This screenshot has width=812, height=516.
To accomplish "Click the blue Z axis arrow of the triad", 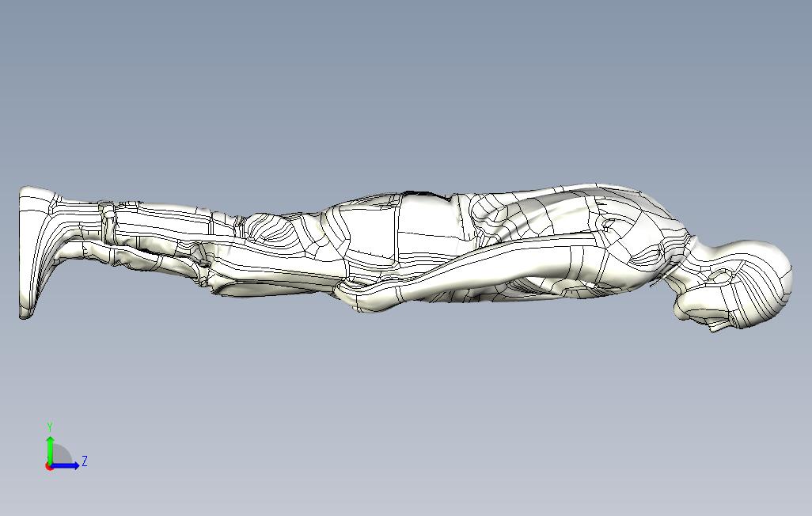I will click(65, 465).
